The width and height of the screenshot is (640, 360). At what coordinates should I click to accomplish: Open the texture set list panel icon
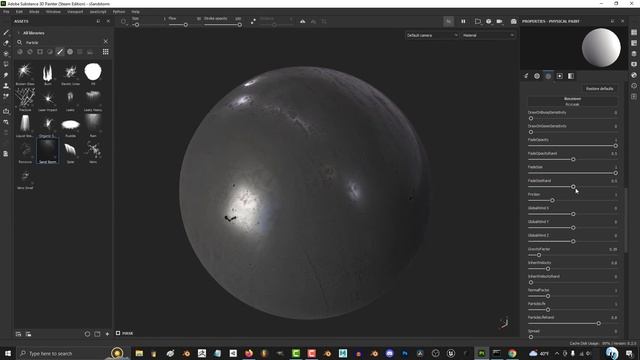[633, 32]
